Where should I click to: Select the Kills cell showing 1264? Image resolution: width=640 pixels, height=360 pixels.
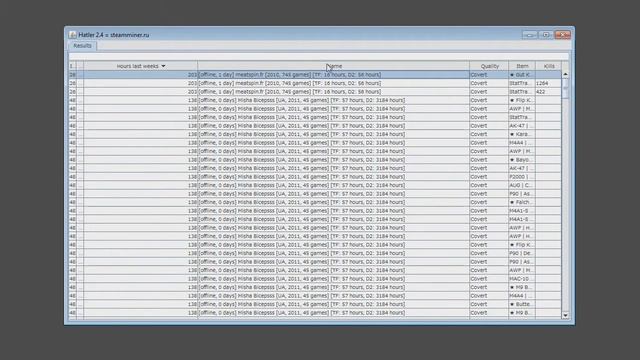(549, 83)
